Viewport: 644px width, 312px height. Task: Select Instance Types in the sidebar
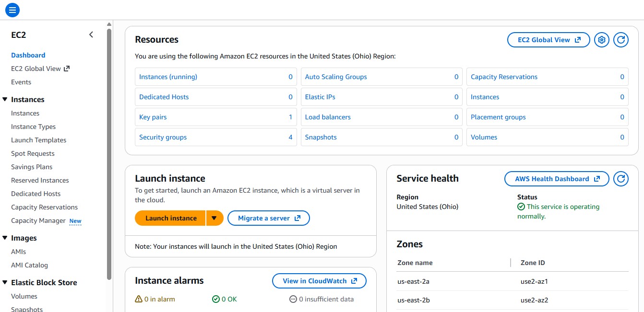33,127
